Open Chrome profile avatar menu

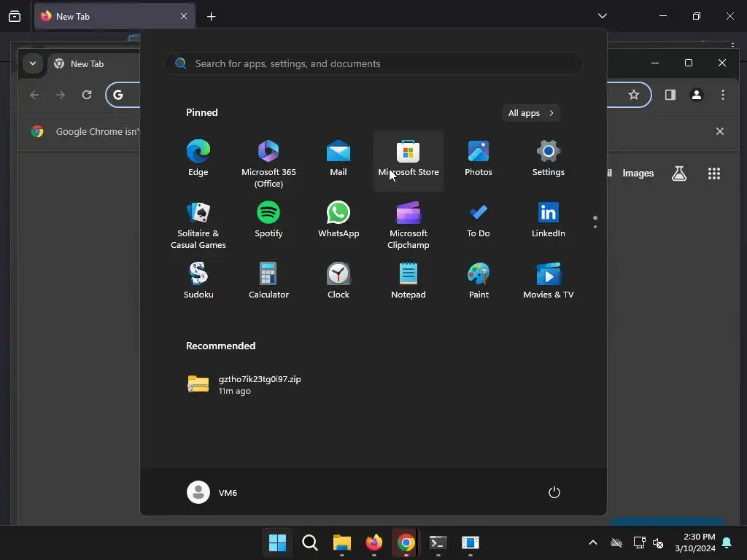pyautogui.click(x=697, y=95)
